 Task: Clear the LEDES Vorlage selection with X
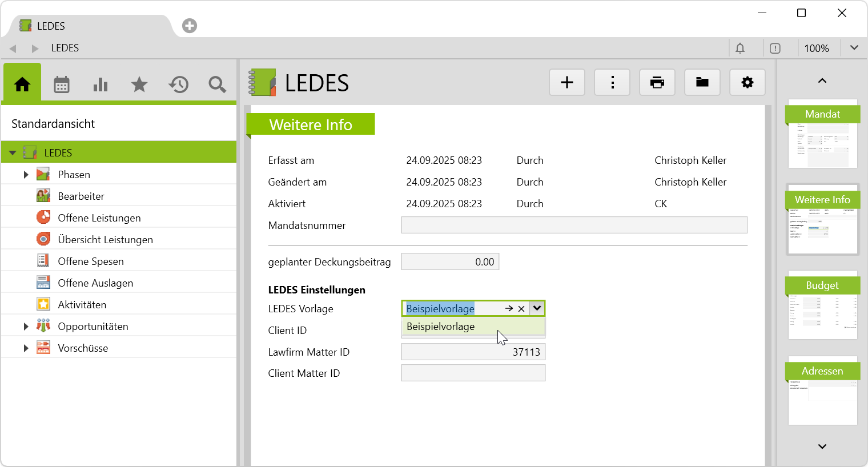point(521,309)
